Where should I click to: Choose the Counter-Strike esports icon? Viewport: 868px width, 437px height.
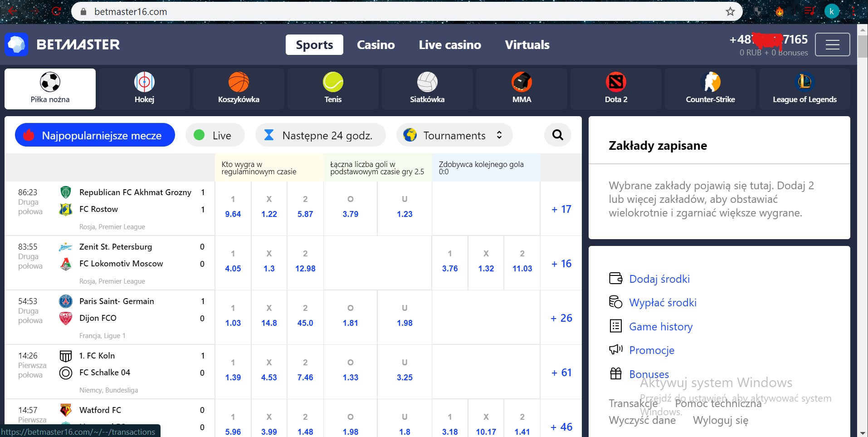710,82
